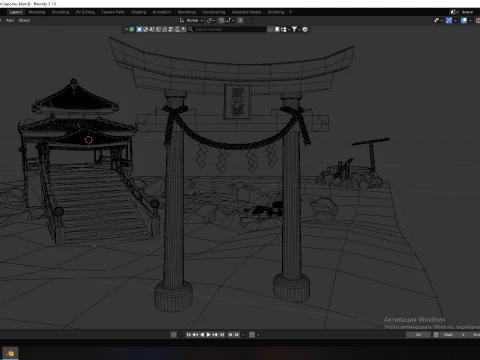Toggle the auto keying record button
The image size is (480, 360).
coord(173,334)
